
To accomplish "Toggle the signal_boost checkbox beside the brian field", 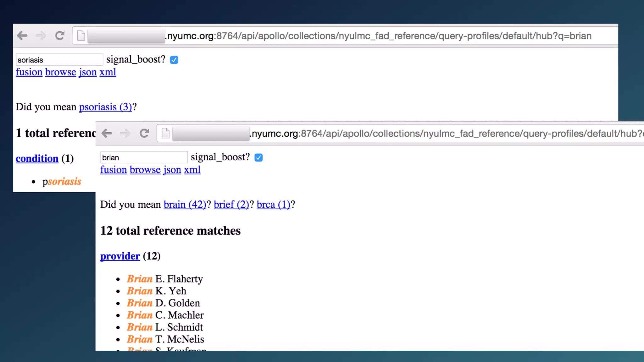I will [x=258, y=157].
